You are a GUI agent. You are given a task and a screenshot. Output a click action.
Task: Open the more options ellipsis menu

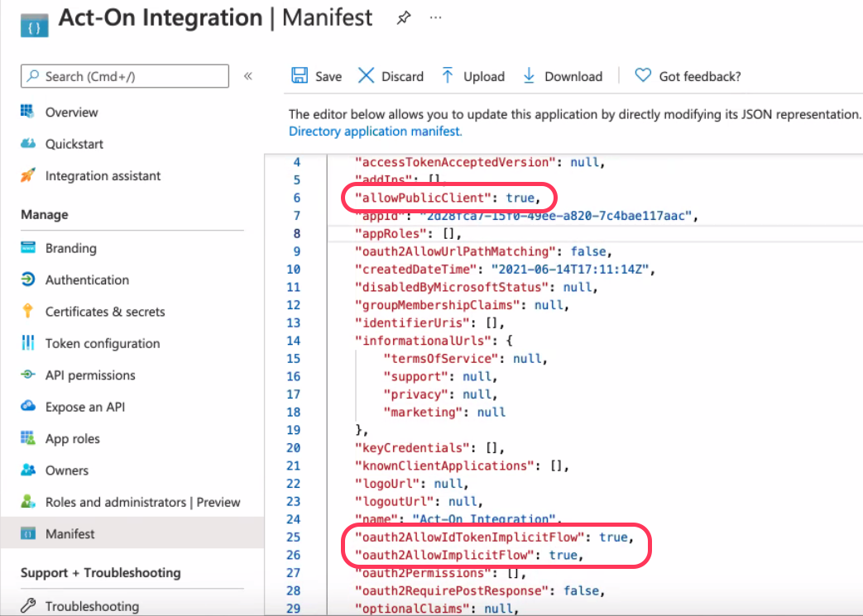tap(436, 17)
